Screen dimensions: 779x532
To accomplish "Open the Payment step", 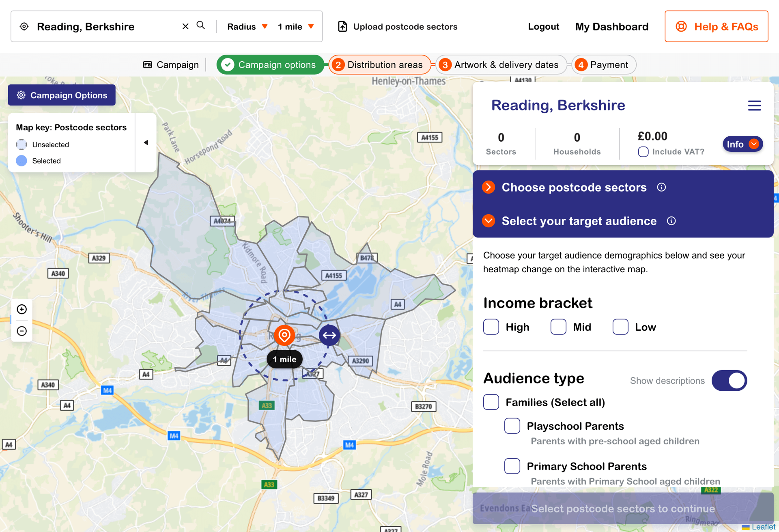I will 604,65.
